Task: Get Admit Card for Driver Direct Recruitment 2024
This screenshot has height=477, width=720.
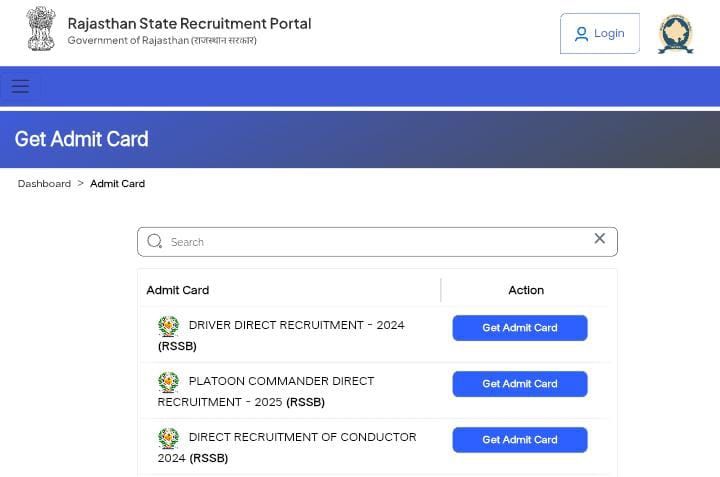Action: [519, 328]
